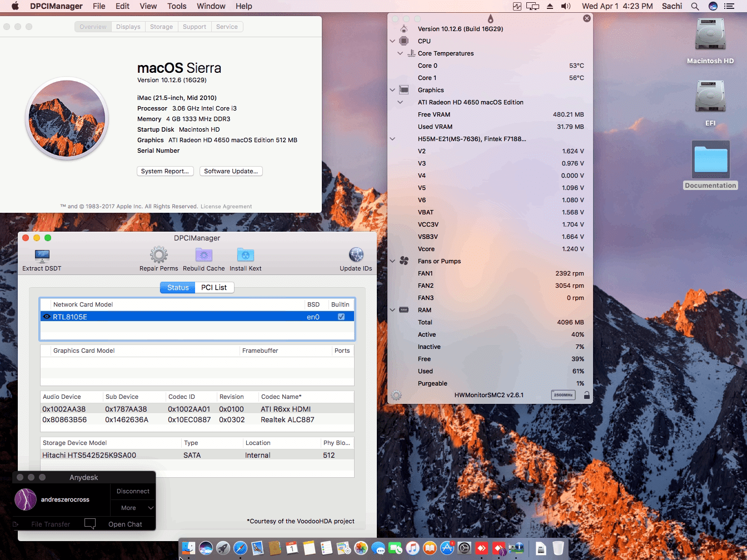Click the Install Kext icon
Screen dimensions: 747x560
[245, 256]
